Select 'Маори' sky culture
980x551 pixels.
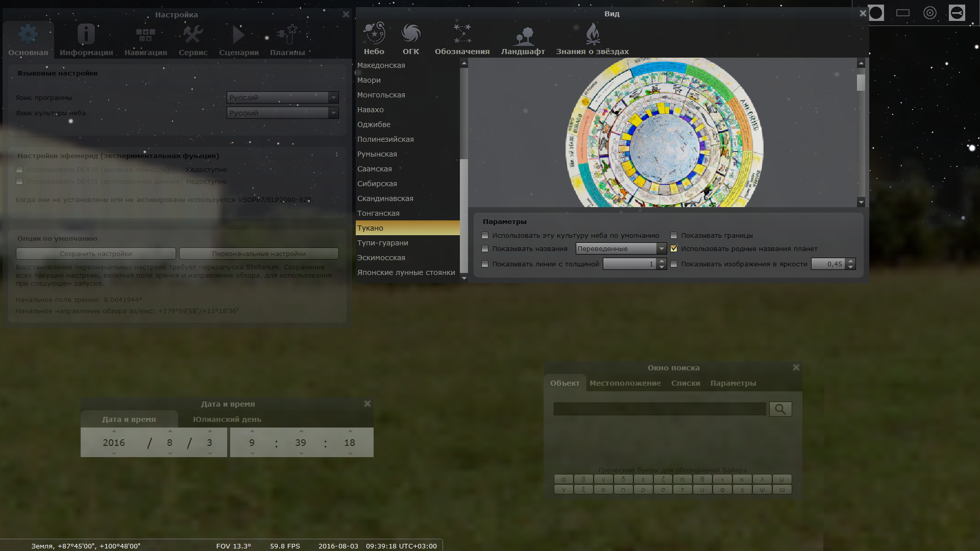click(407, 80)
